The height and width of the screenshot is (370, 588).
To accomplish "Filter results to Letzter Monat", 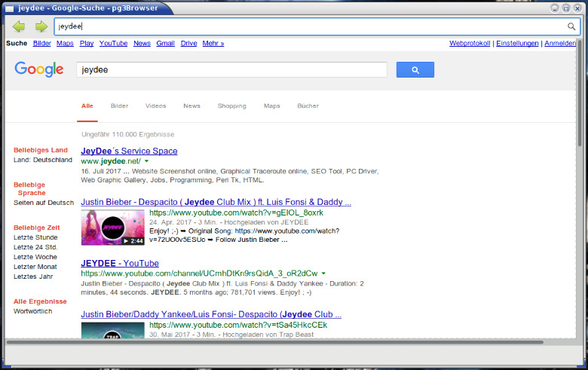I will coord(35,267).
